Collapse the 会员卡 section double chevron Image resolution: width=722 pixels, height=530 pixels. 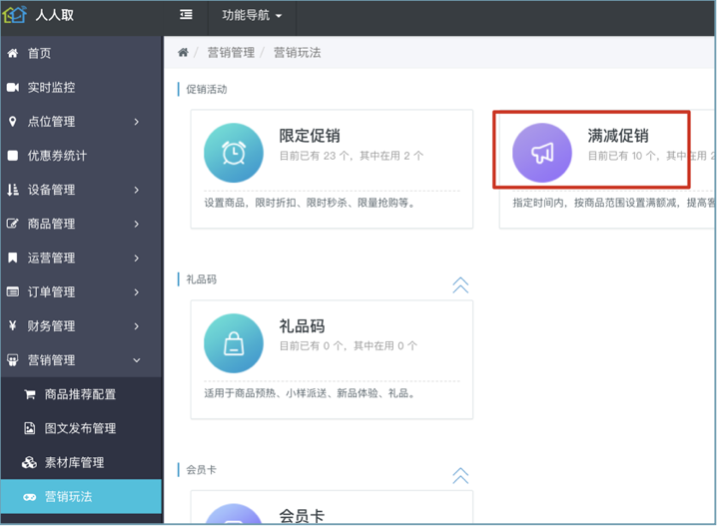coord(460,475)
